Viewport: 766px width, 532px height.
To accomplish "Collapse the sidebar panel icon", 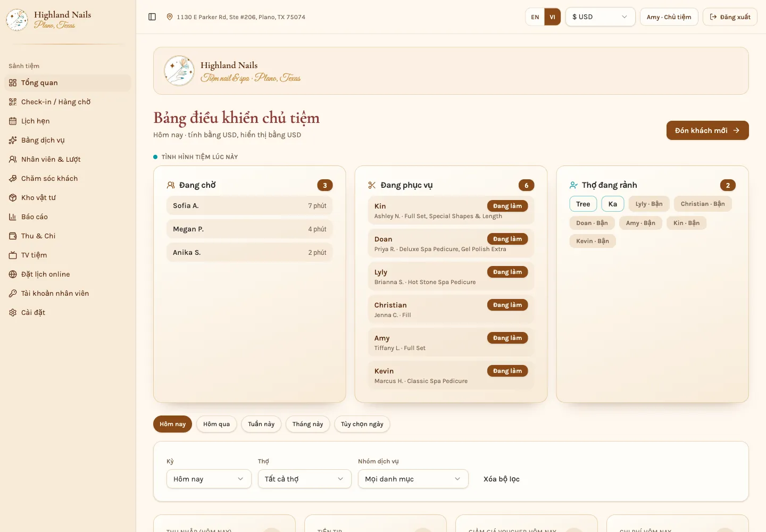I will point(152,17).
